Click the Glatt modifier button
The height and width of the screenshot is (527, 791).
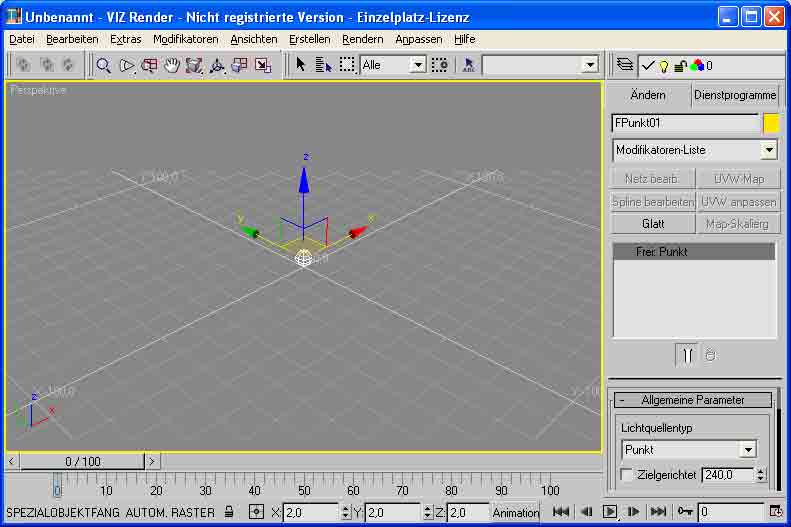pos(653,224)
